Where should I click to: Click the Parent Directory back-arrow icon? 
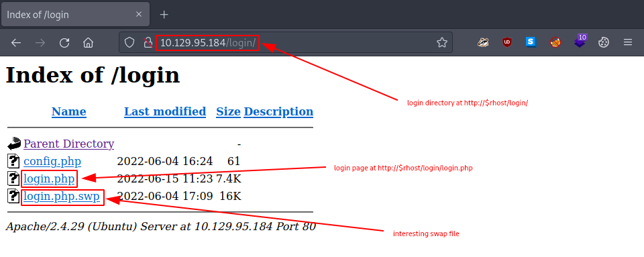[x=14, y=144]
